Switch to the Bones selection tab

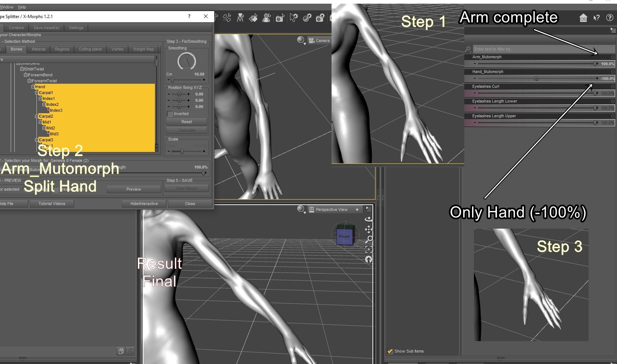click(x=16, y=49)
